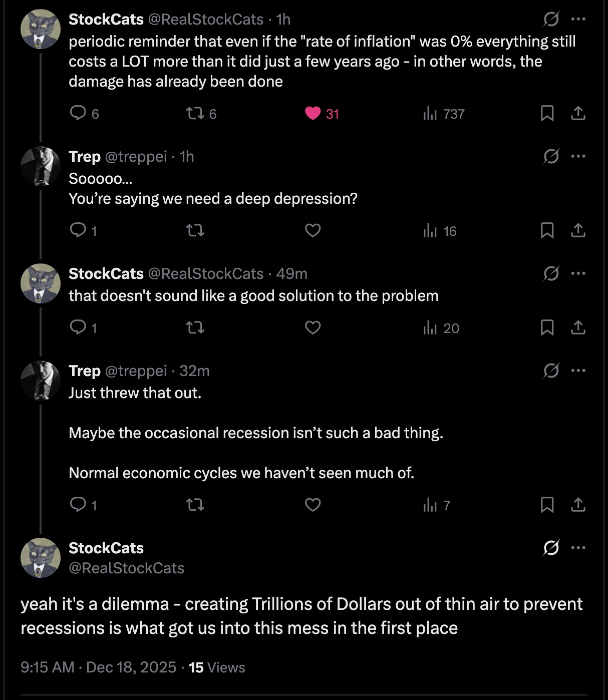The height and width of the screenshot is (700, 608).
Task: Bookmark the "deep depression" reply by Trep
Action: [x=547, y=231]
